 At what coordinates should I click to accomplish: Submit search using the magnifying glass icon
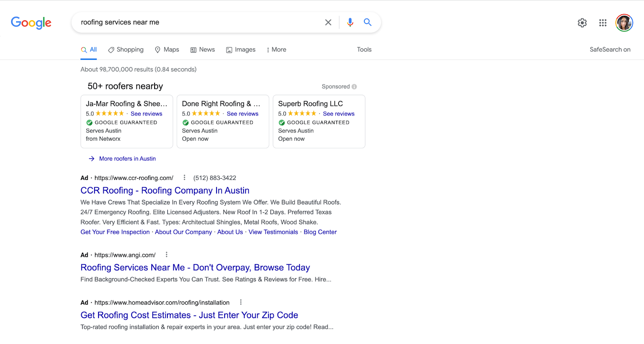click(367, 22)
